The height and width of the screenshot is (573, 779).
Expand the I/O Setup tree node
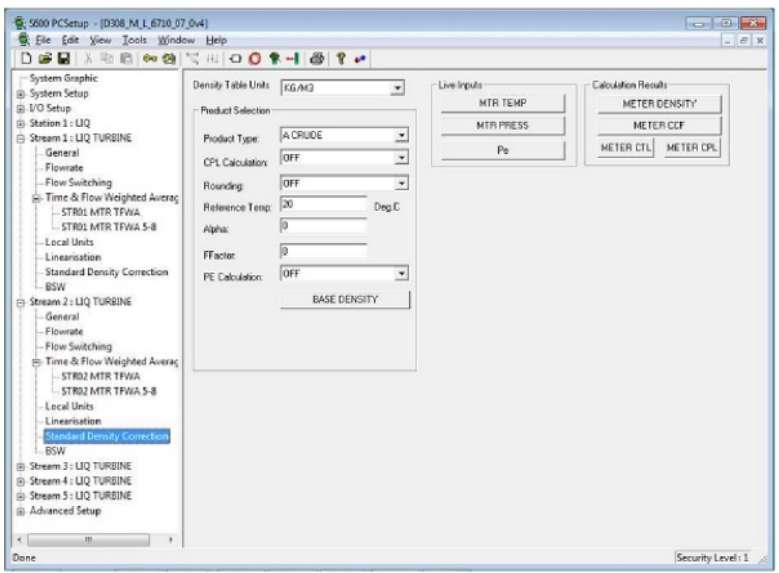coord(20,108)
